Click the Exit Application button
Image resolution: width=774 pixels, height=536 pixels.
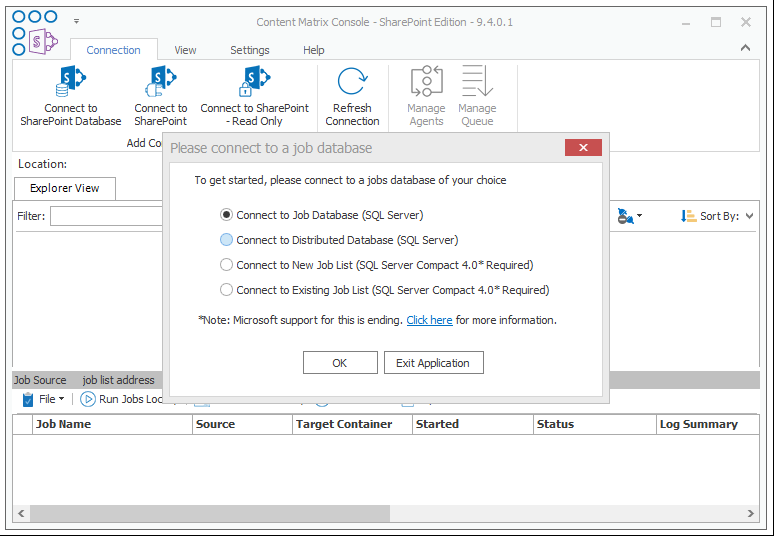433,363
